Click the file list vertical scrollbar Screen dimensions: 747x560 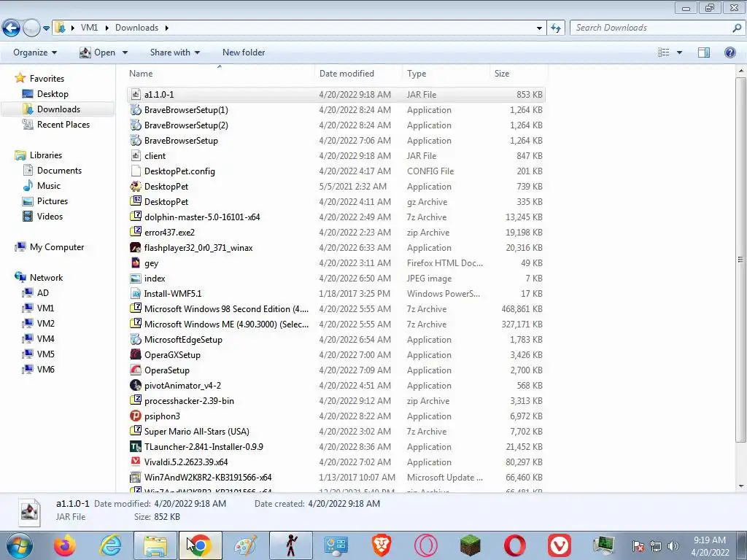pyautogui.click(x=740, y=260)
